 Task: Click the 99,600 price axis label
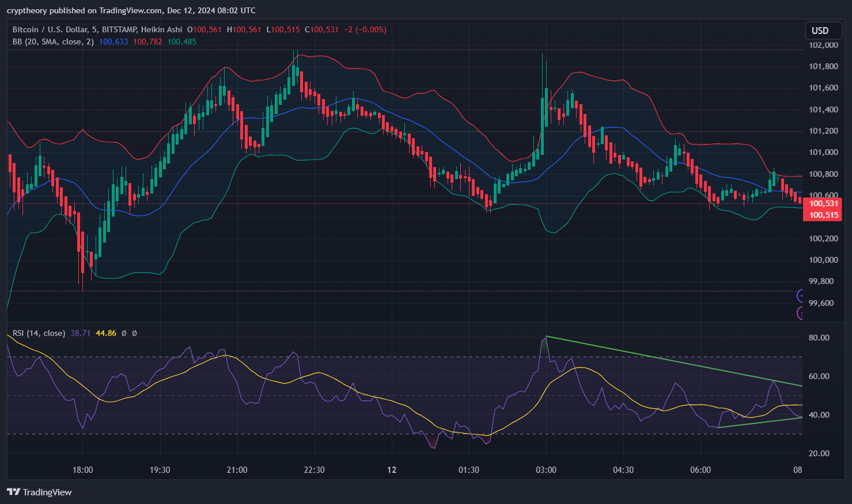click(x=821, y=303)
